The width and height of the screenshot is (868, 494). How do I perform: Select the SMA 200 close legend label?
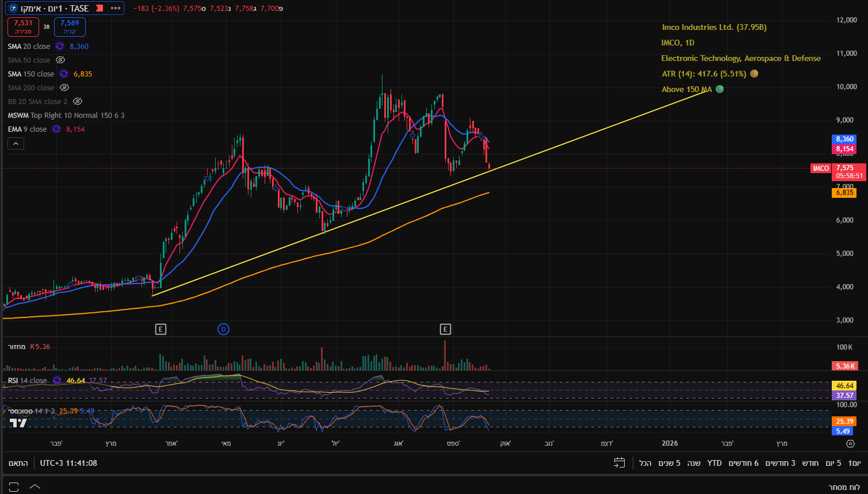point(31,88)
